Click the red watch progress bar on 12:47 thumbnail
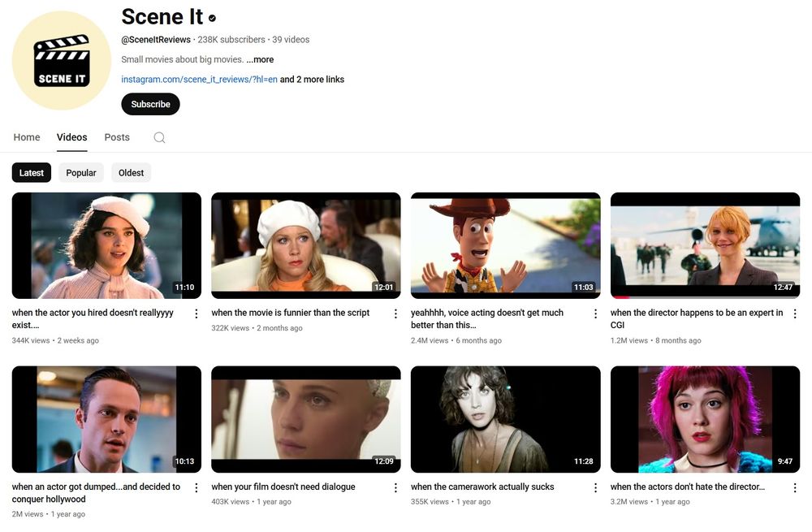This screenshot has height=532, width=812. click(x=621, y=297)
